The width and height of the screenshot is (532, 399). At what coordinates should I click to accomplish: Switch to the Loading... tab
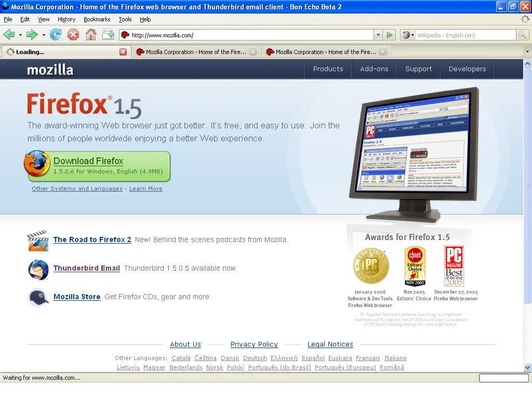pos(66,52)
